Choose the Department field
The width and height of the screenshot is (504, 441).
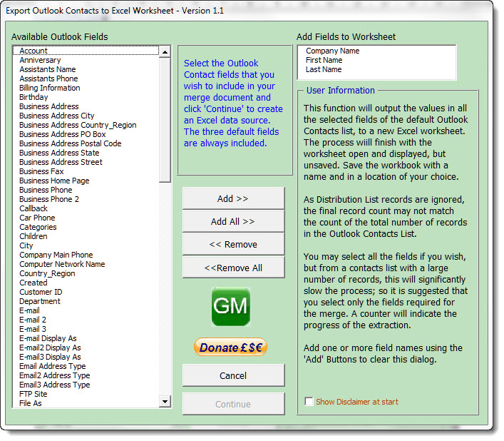[86, 301]
